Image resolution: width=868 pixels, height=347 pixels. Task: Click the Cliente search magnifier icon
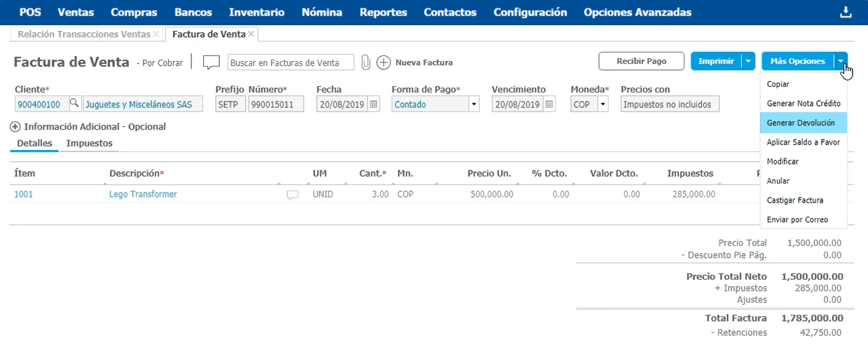(74, 104)
